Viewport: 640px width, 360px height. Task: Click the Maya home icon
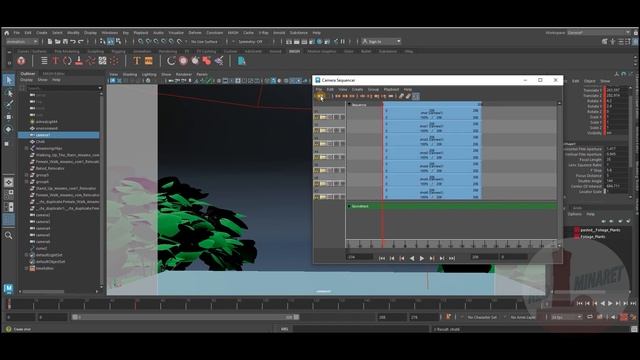tap(7, 33)
